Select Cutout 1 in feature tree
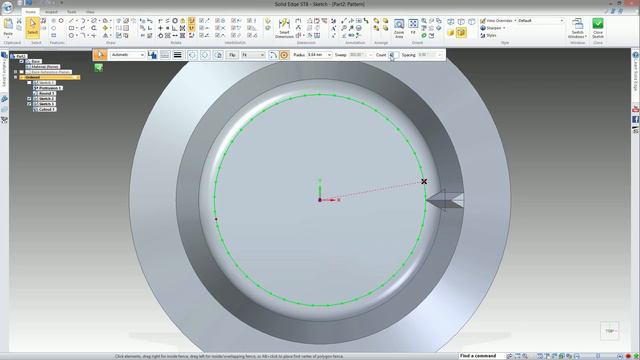This screenshot has height=360, width=640. pos(45,109)
